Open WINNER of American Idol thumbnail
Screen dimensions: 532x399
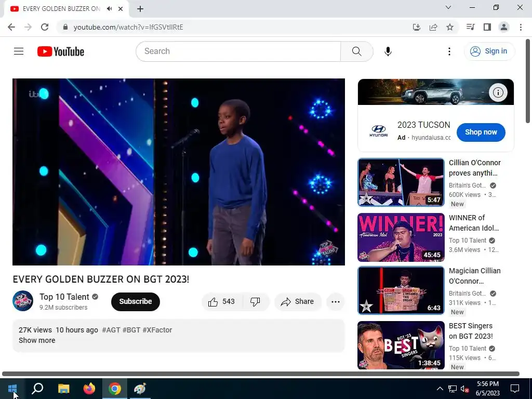[401, 237]
